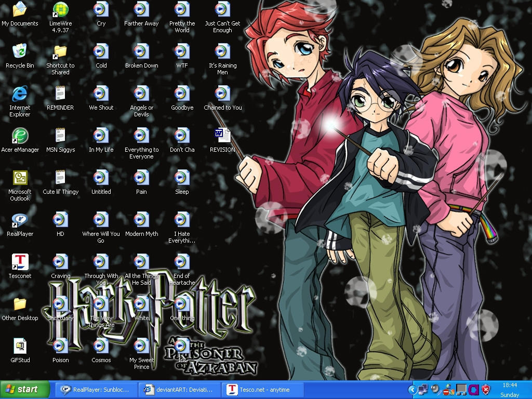Click the taskbar clock showing 18:44
This screenshot has height=399, width=532.
tap(510, 385)
